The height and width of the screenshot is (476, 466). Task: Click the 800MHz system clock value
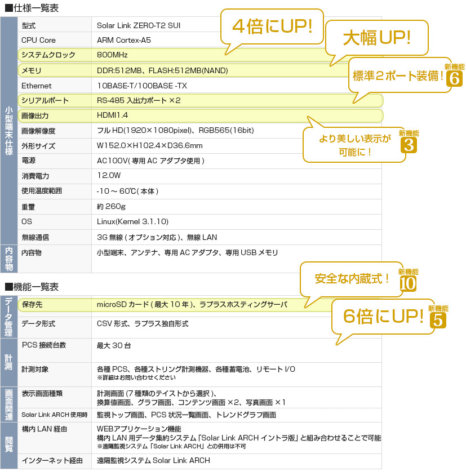tap(112, 55)
